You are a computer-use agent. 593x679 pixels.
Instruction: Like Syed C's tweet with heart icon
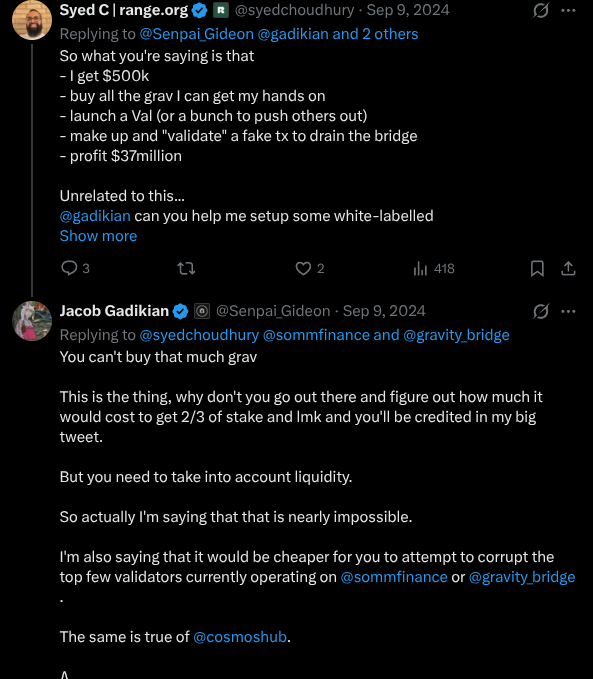[x=303, y=268]
